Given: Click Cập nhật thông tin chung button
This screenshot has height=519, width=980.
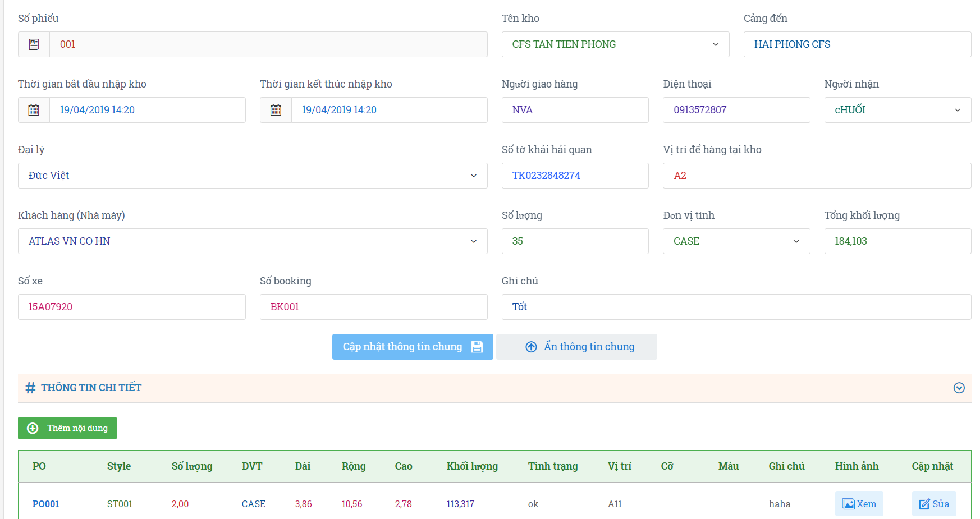Looking at the screenshot, I should point(413,347).
